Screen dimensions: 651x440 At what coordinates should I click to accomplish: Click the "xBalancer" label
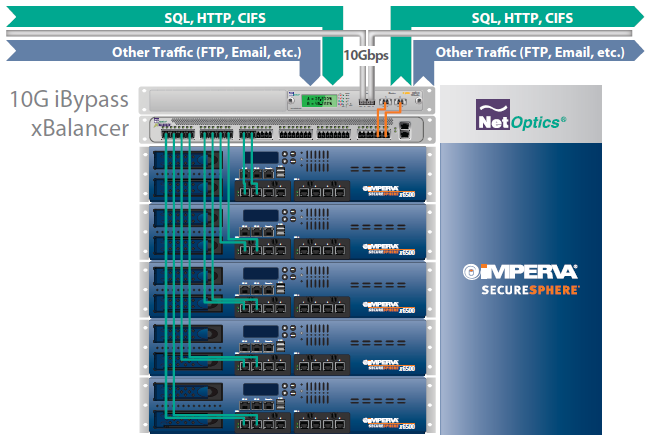[x=80, y=128]
